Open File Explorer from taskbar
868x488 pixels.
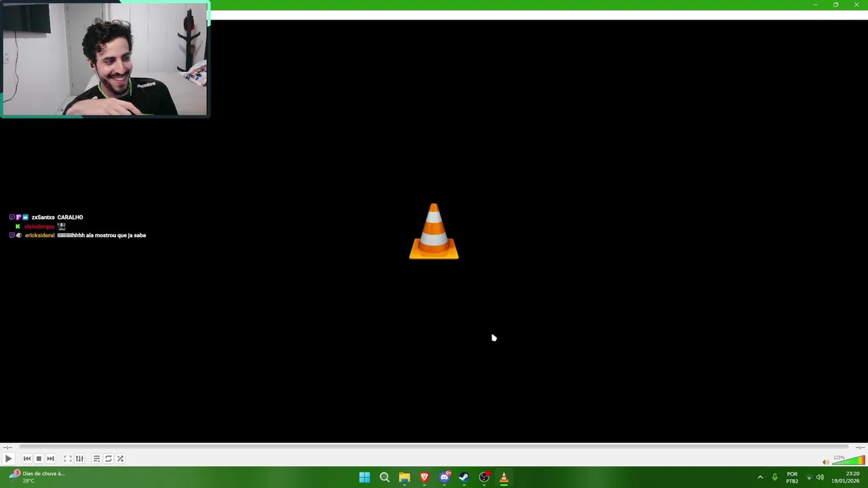404,478
